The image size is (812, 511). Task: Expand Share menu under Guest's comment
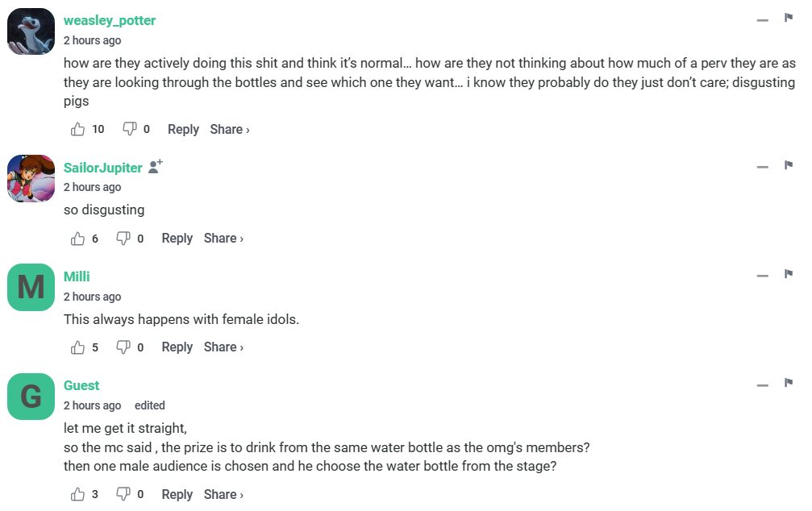(223, 494)
